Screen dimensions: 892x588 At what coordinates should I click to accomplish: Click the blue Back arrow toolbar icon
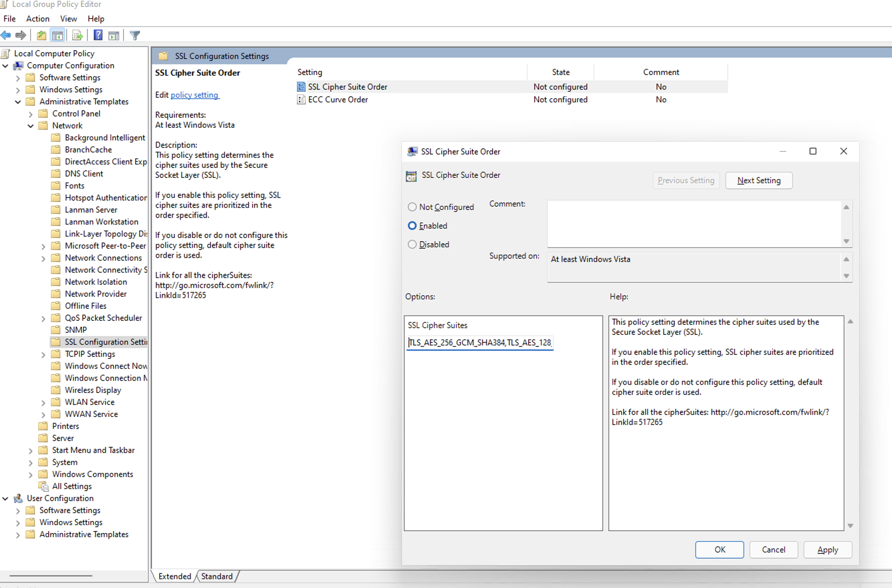click(x=6, y=35)
